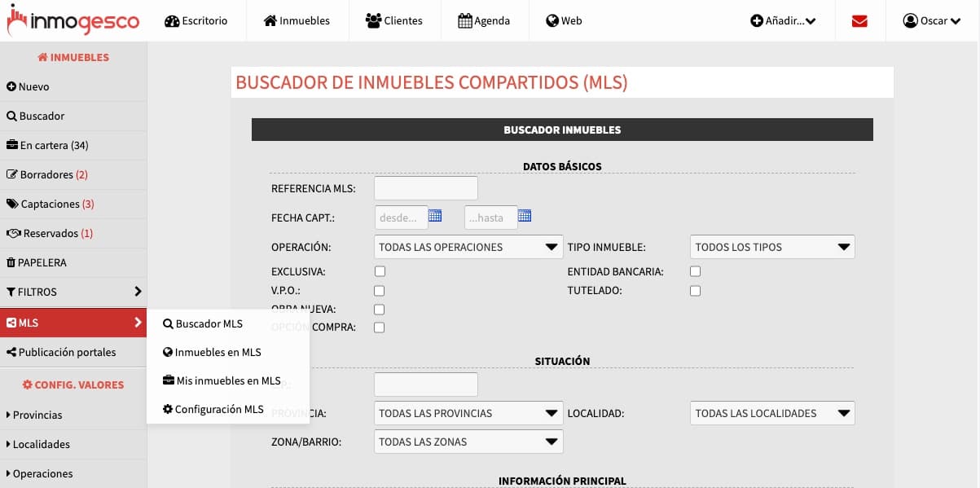Open Publicación portales sidebar link

pyautogui.click(x=67, y=352)
